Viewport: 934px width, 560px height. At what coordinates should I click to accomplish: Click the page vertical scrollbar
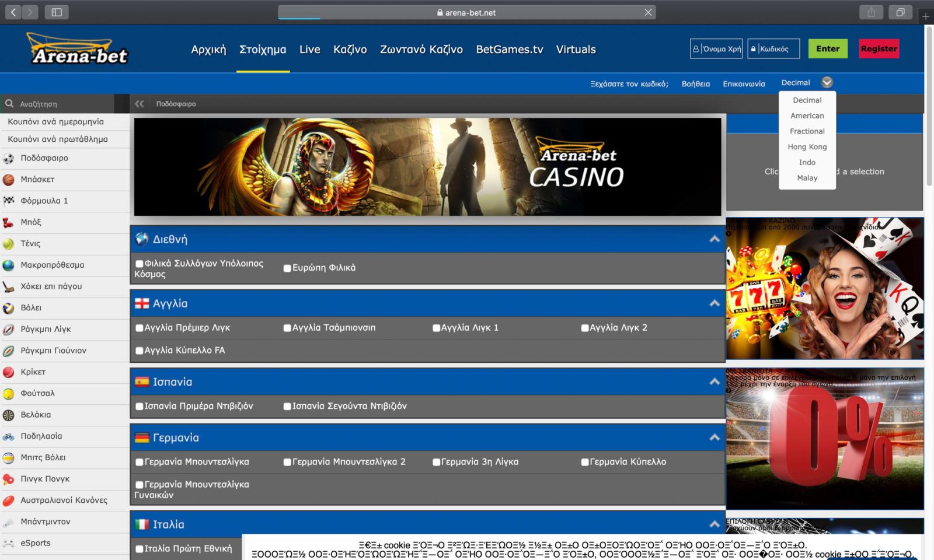(929, 107)
